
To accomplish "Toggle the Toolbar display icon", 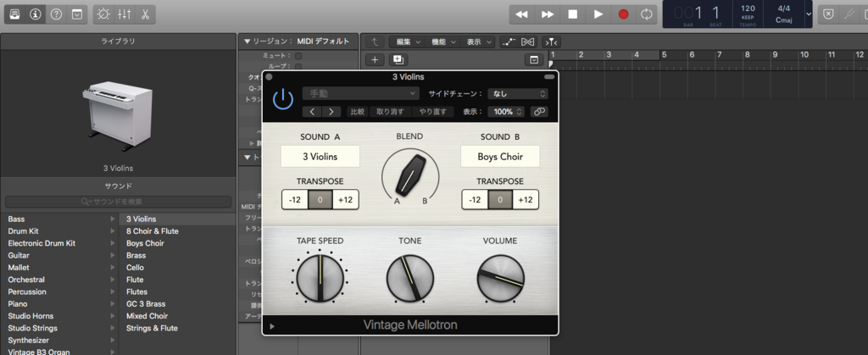I will (76, 14).
